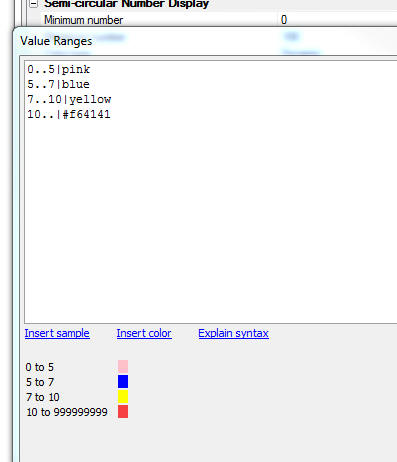Click the Value Ranges dialog title
The height and width of the screenshot is (462, 397).
(x=56, y=41)
